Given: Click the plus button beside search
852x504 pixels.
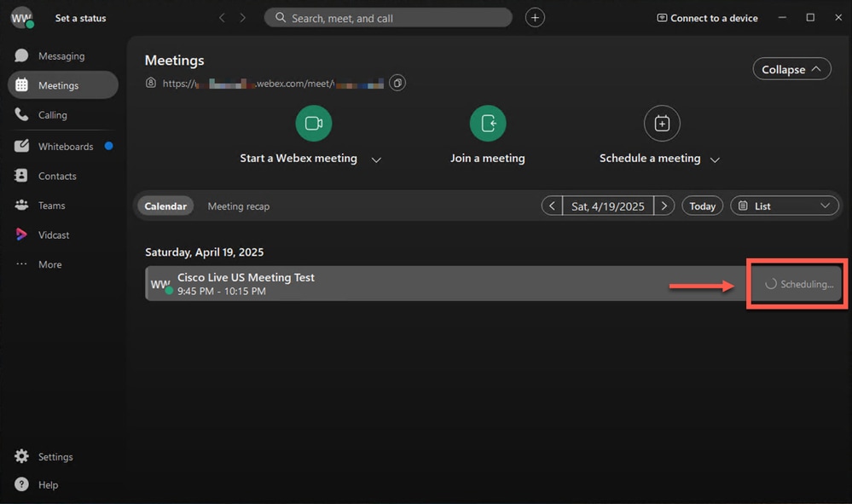Looking at the screenshot, I should (x=535, y=18).
